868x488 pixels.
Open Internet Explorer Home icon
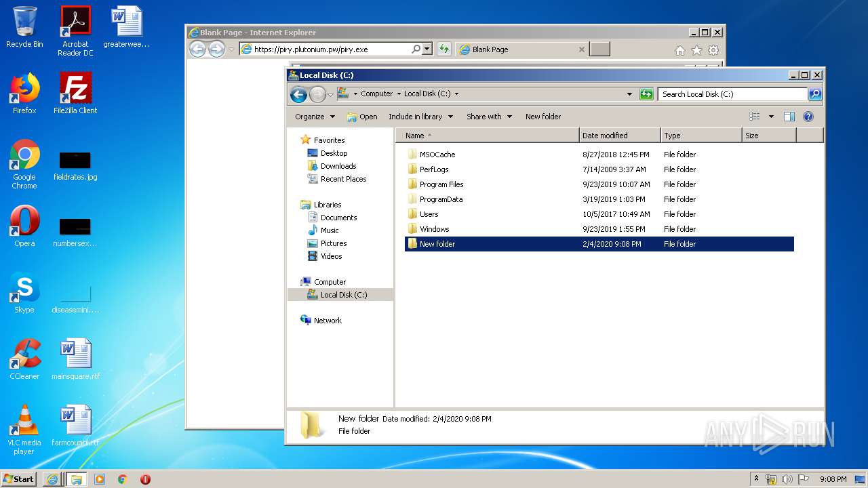(x=680, y=50)
